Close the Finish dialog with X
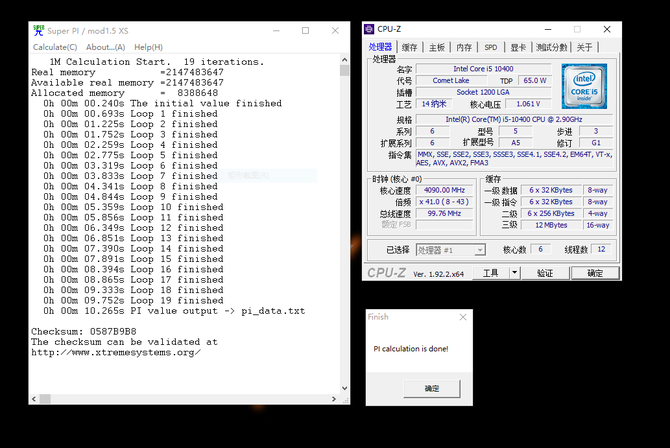The image size is (670, 448). pyautogui.click(x=463, y=317)
